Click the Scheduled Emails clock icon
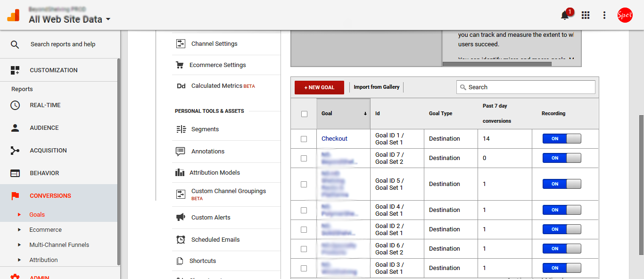This screenshot has width=644, height=279. coord(181,240)
